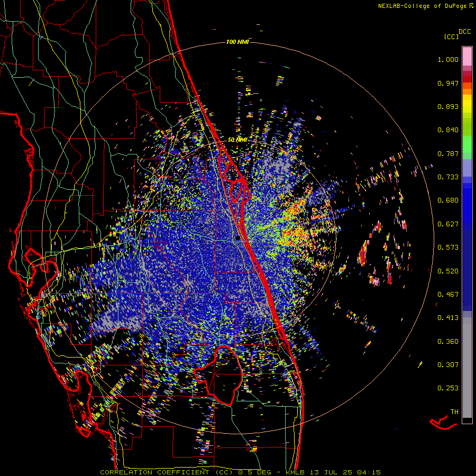Click the [CC] legend unit label

(x=452, y=37)
